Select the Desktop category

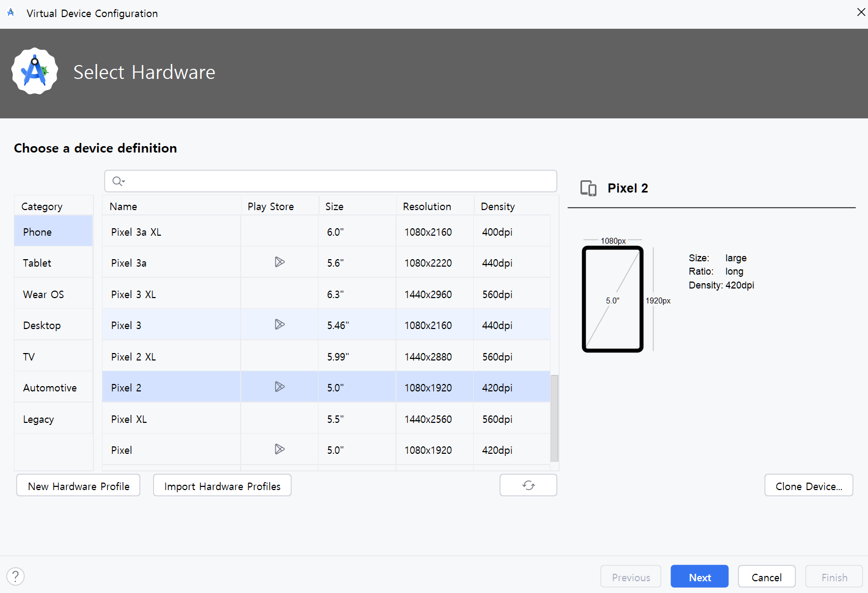coord(53,325)
